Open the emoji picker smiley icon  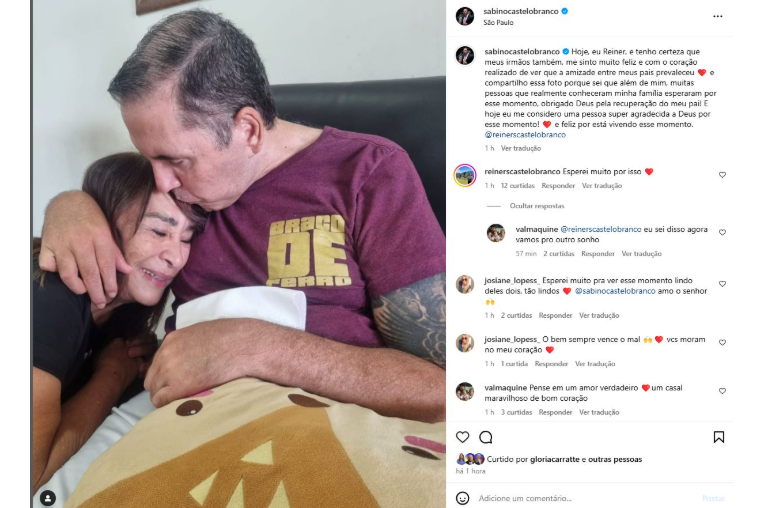point(463,498)
